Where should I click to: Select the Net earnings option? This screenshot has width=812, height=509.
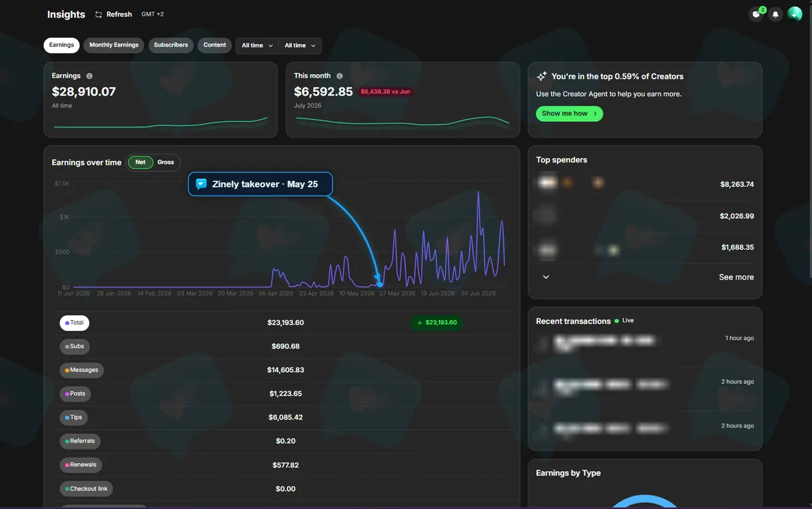click(x=141, y=162)
